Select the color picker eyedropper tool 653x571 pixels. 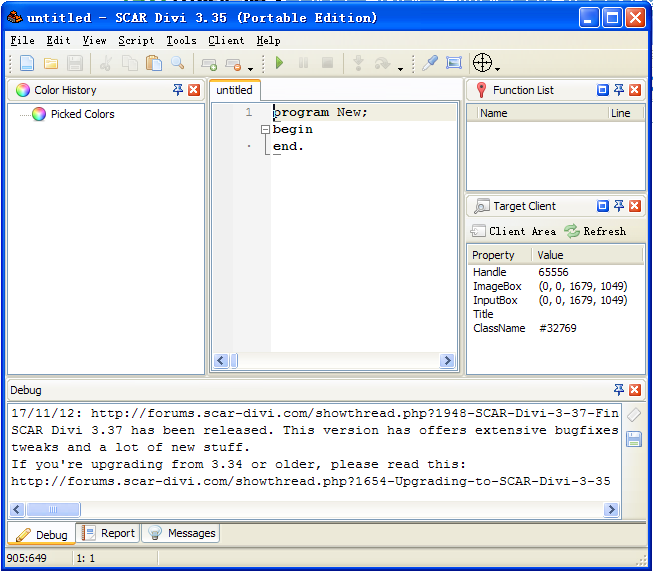430,64
